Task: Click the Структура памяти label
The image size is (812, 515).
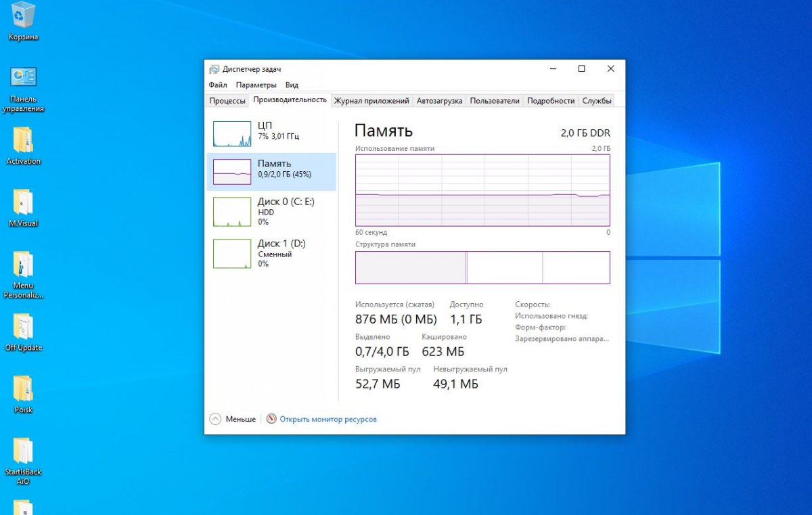Action: [x=385, y=244]
